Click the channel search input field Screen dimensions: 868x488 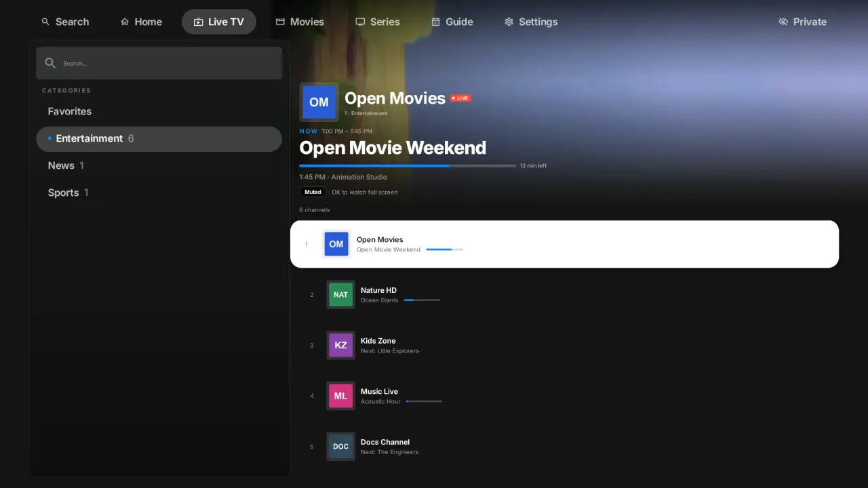click(x=159, y=63)
